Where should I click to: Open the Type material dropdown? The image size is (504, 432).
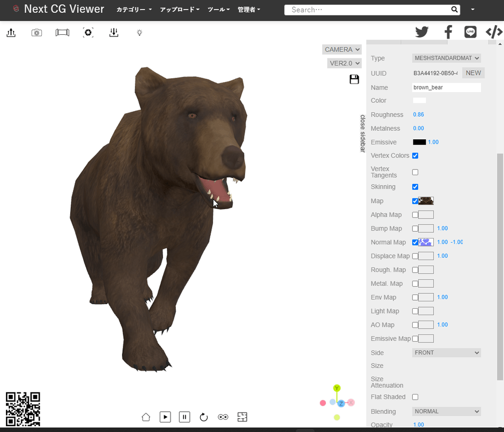[x=446, y=58]
